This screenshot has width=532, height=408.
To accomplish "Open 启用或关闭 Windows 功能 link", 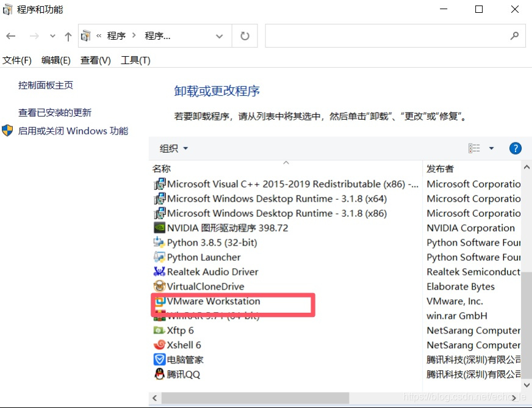I will pos(73,131).
